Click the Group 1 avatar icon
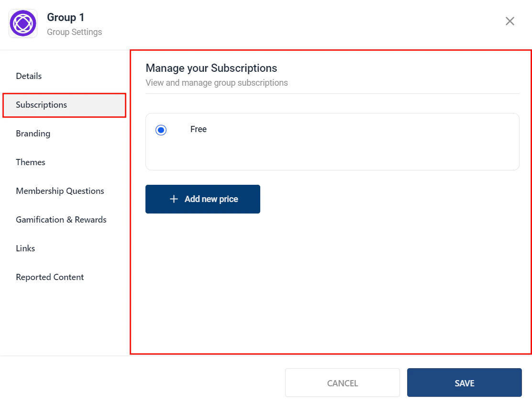 pyautogui.click(x=22, y=23)
